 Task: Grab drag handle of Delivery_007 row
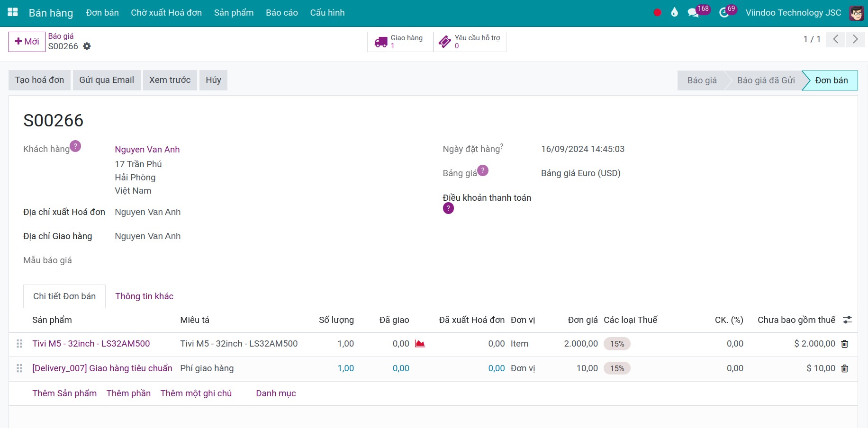pyautogui.click(x=19, y=368)
